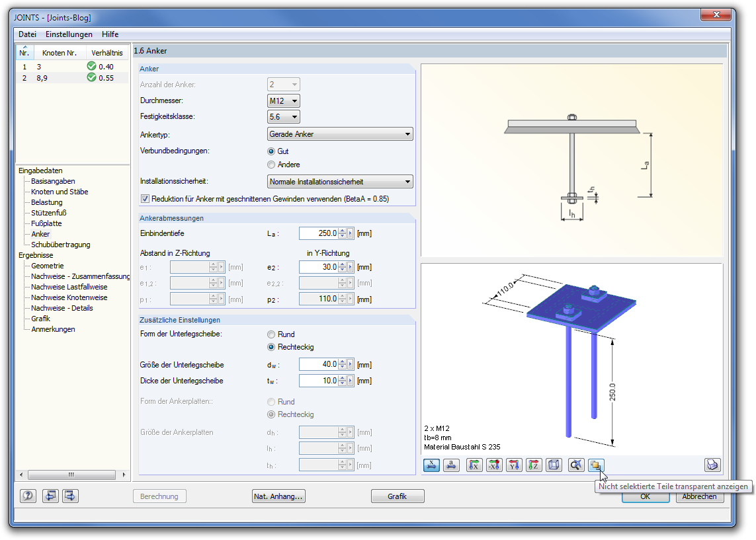The width and height of the screenshot is (756, 540).
Task: Select 'Basisangaben' in the navigator
Action: click(x=53, y=181)
